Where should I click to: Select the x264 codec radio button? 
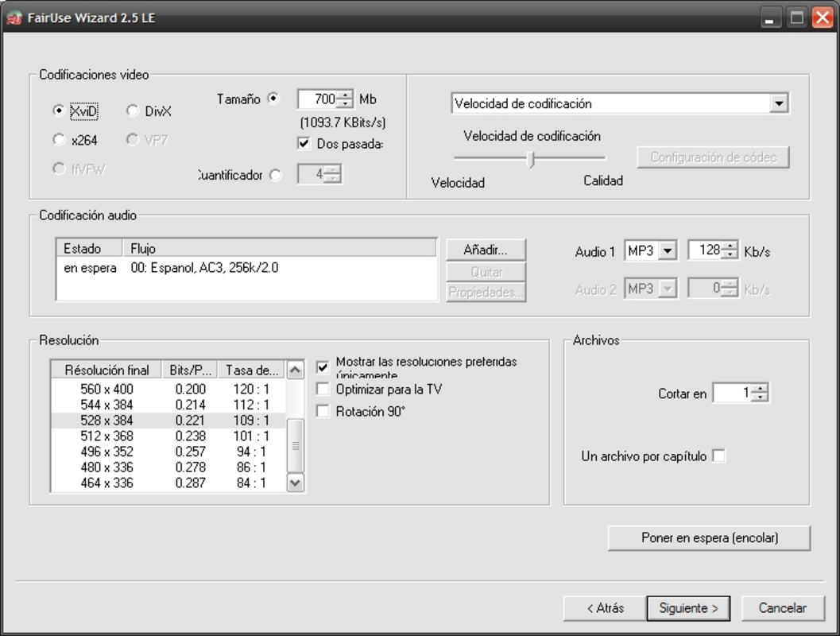[x=58, y=140]
